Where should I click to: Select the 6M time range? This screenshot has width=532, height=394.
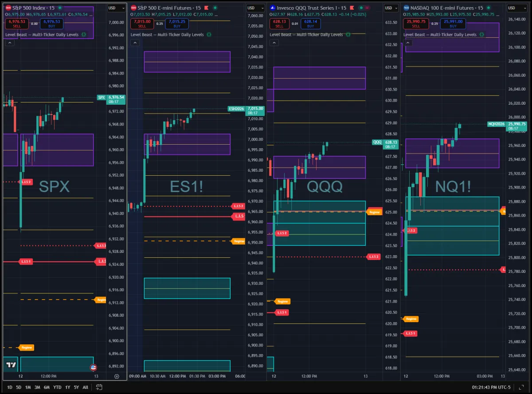tap(47, 387)
